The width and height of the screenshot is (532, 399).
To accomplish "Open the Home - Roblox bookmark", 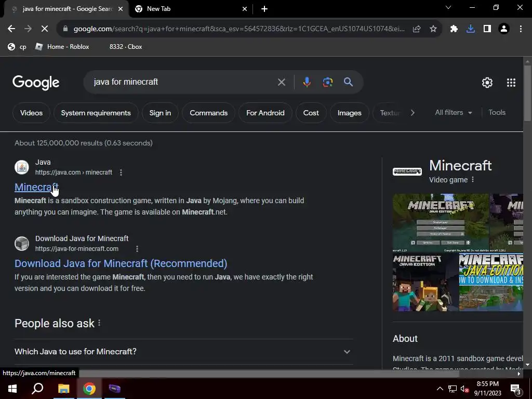I will tap(62, 47).
